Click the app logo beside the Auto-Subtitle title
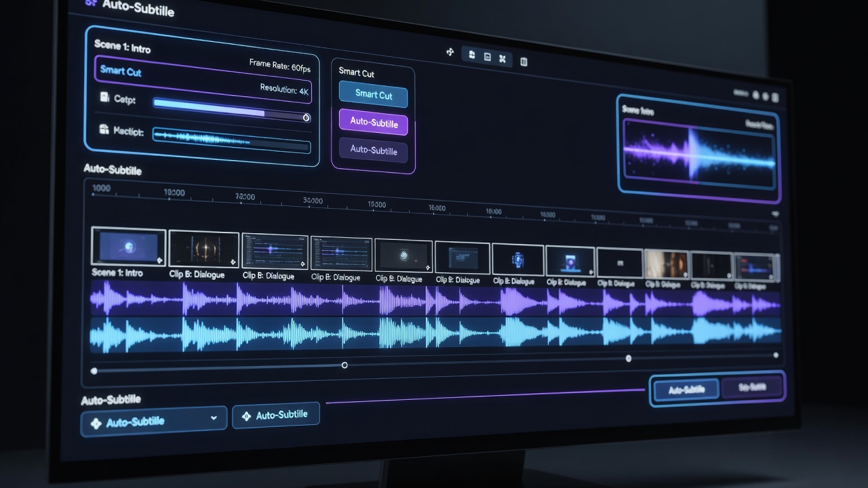 (92, 3)
